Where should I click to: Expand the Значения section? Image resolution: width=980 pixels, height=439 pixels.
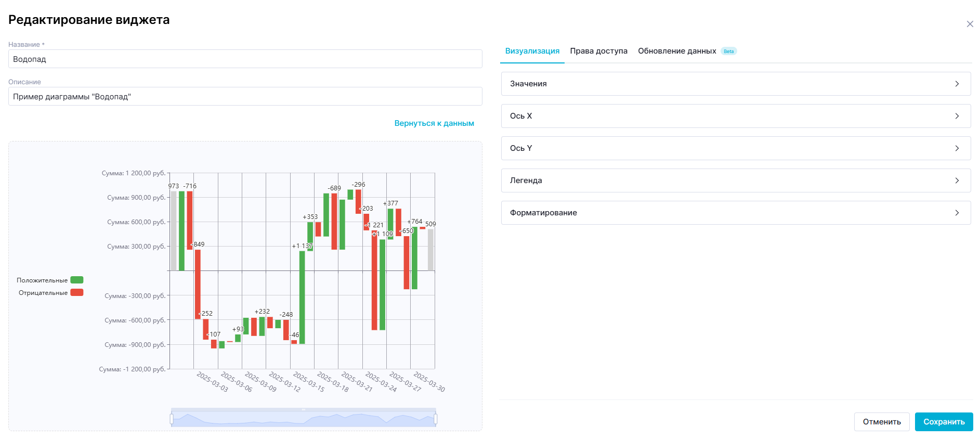tap(735, 84)
